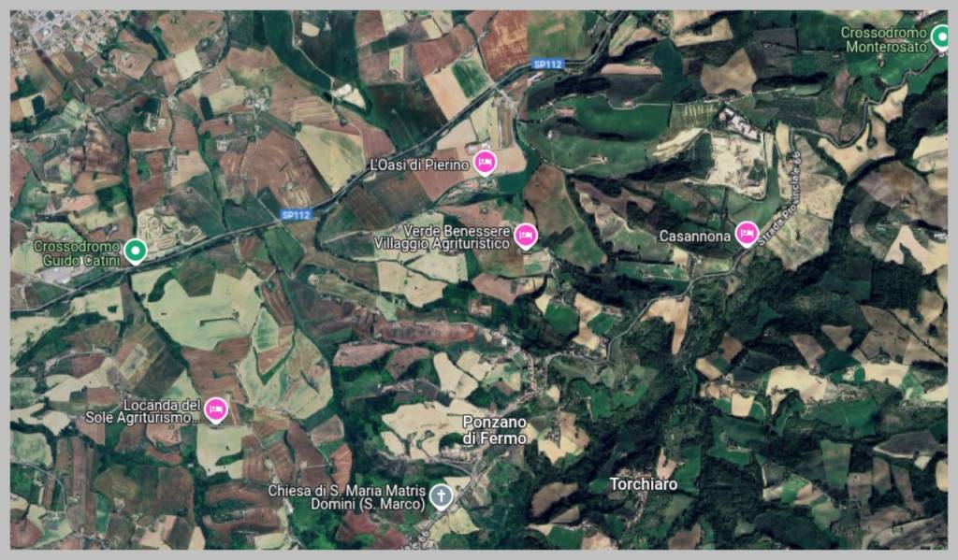Open the L'Oasi di Pierino text label

pos(420,165)
